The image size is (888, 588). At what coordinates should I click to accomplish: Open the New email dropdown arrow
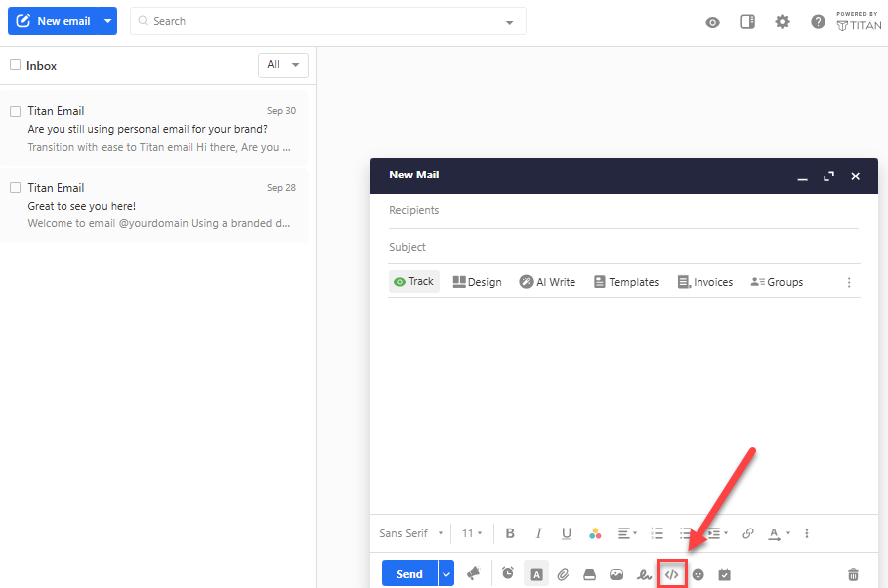click(107, 21)
